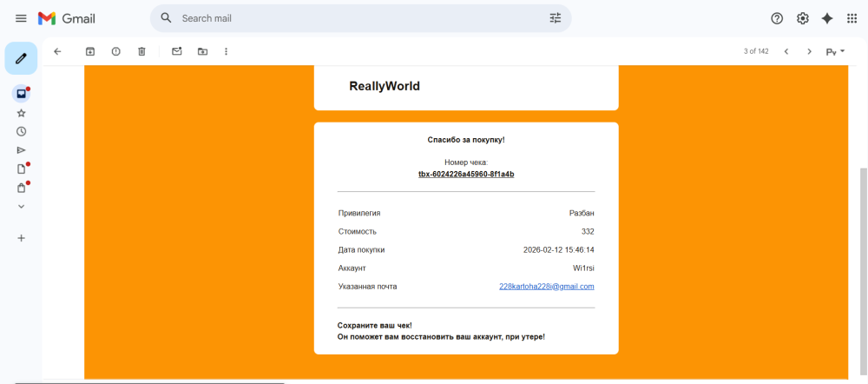The height and width of the screenshot is (384, 868).
Task: Open the Google apps grid
Action: pos(852,18)
